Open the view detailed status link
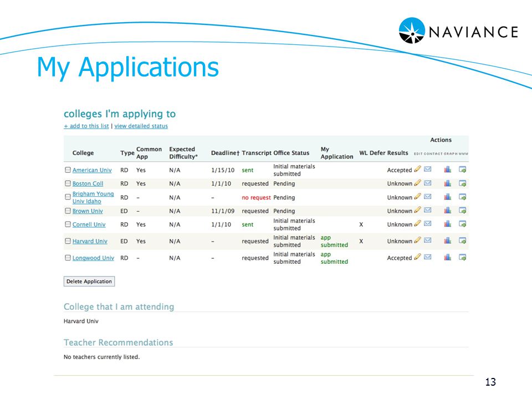Image resolution: width=532 pixels, height=399 pixels. (x=141, y=126)
